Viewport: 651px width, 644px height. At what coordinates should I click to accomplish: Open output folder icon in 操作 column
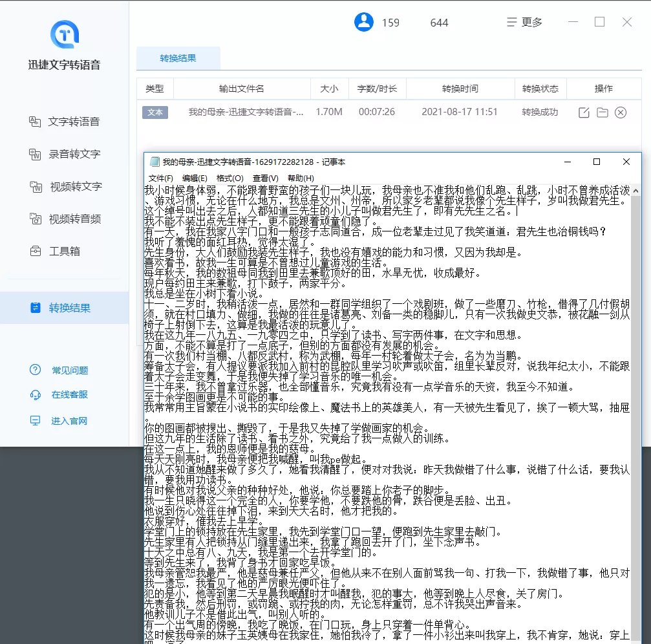(603, 113)
